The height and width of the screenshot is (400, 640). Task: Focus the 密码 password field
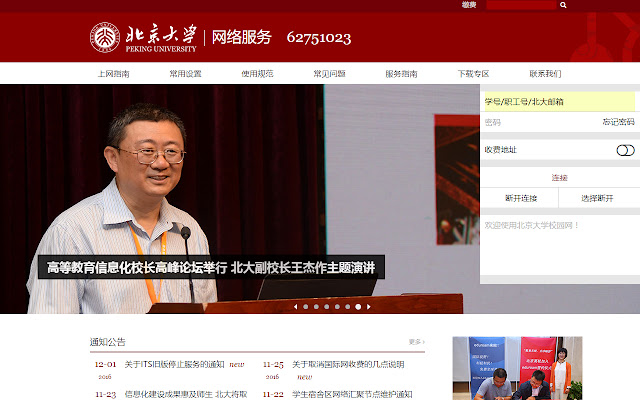pos(539,122)
